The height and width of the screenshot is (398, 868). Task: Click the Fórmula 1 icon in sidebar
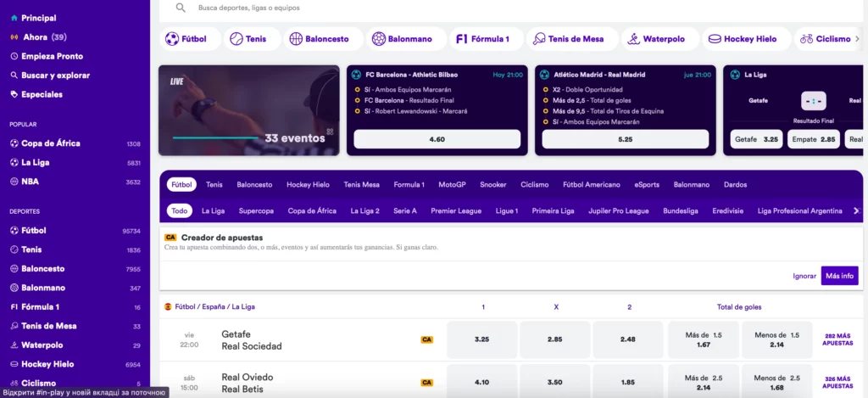point(14,307)
